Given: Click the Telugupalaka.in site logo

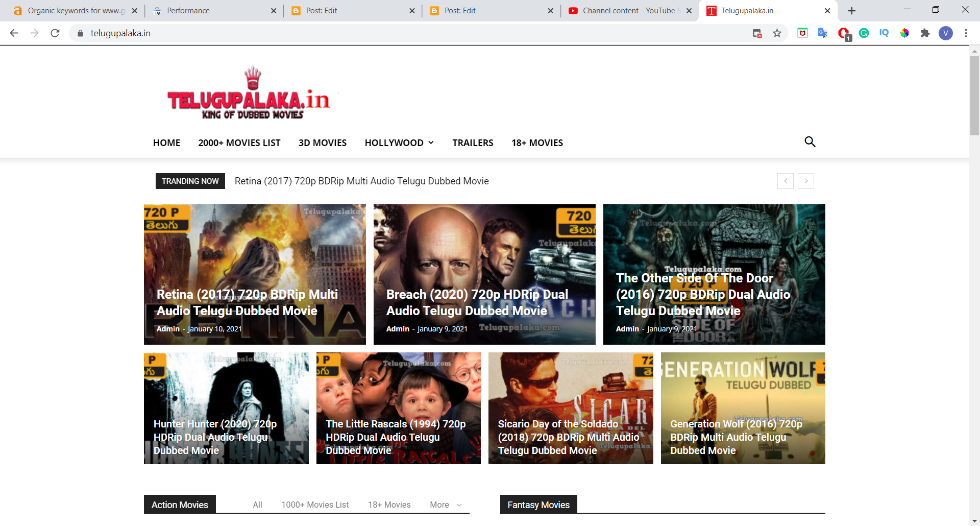Looking at the screenshot, I should click(249, 93).
